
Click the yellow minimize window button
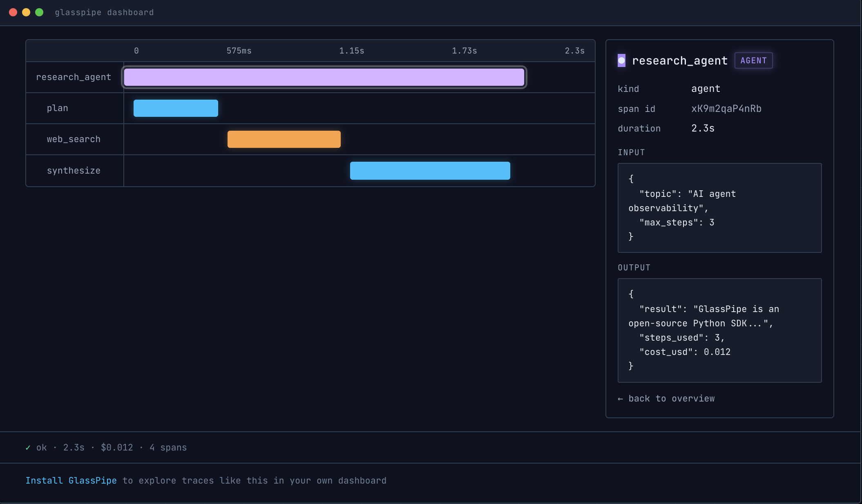26,12
